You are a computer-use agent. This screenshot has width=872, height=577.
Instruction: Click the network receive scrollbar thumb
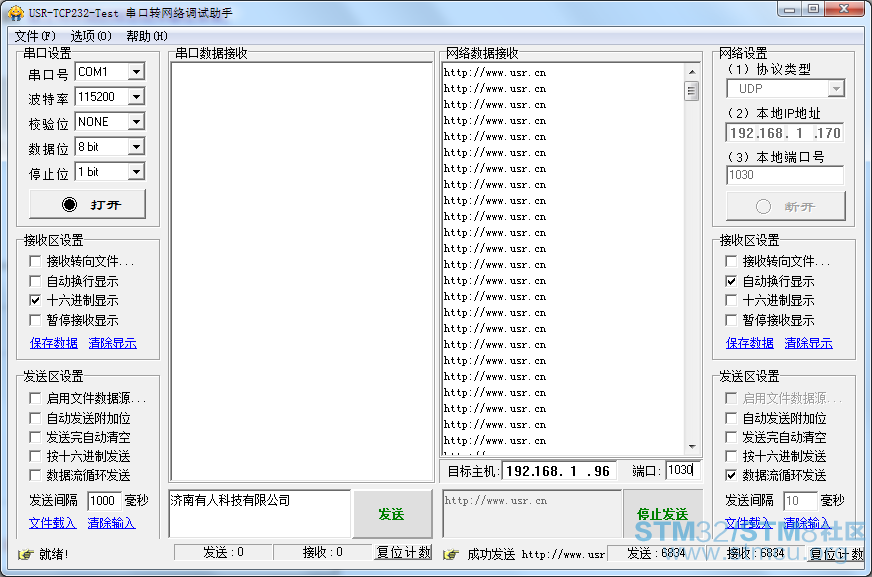692,91
